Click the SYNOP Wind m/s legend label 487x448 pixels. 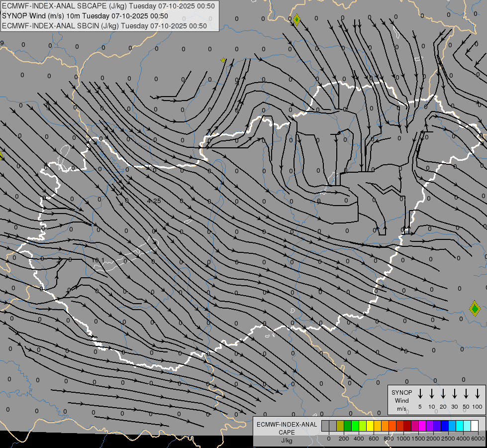point(401,400)
